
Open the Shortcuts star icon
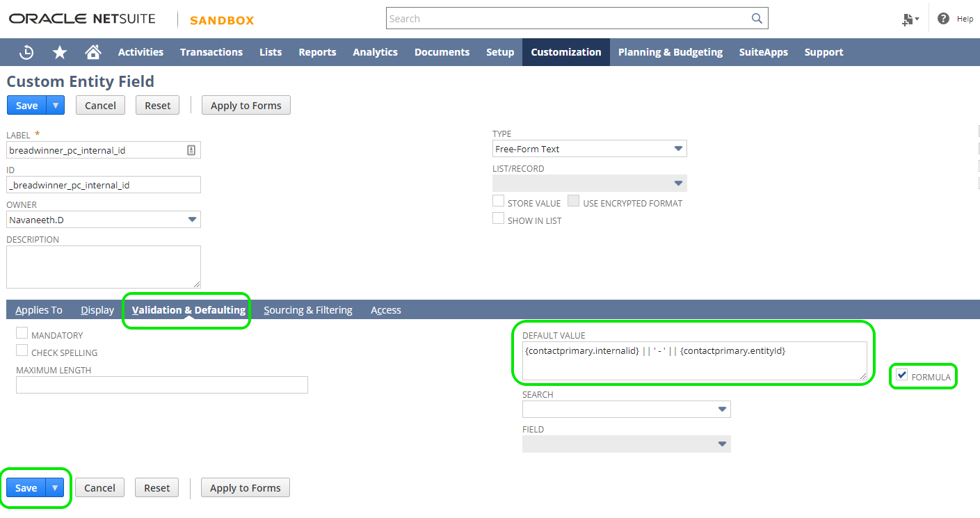(x=60, y=52)
